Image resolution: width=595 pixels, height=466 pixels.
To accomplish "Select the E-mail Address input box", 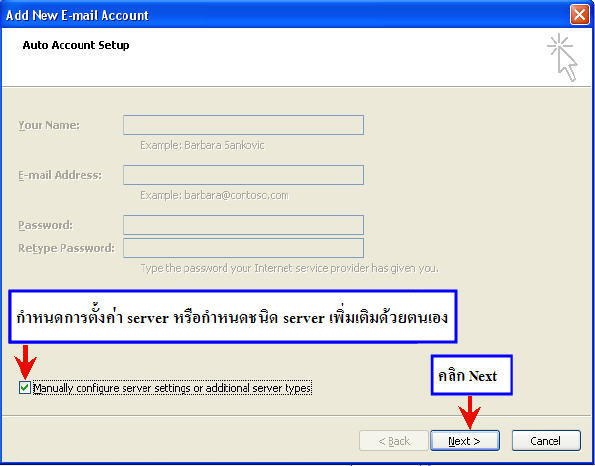I will point(243,175).
